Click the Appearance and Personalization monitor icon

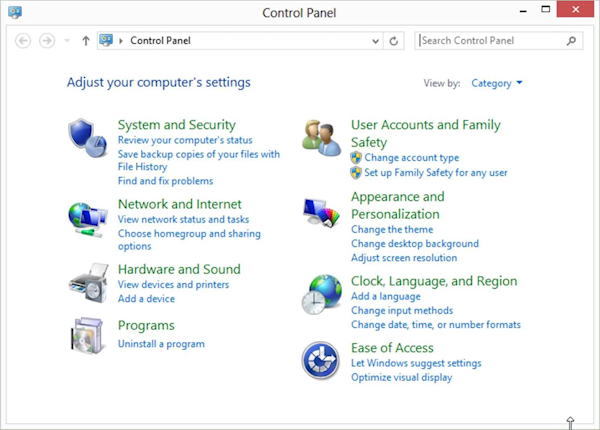click(x=322, y=213)
